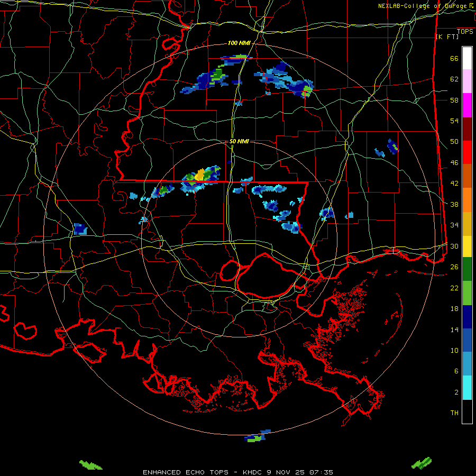Viewport: 476px width, 476px height.
Task: Pick the bright red legend swatch
Action: pos(467,152)
